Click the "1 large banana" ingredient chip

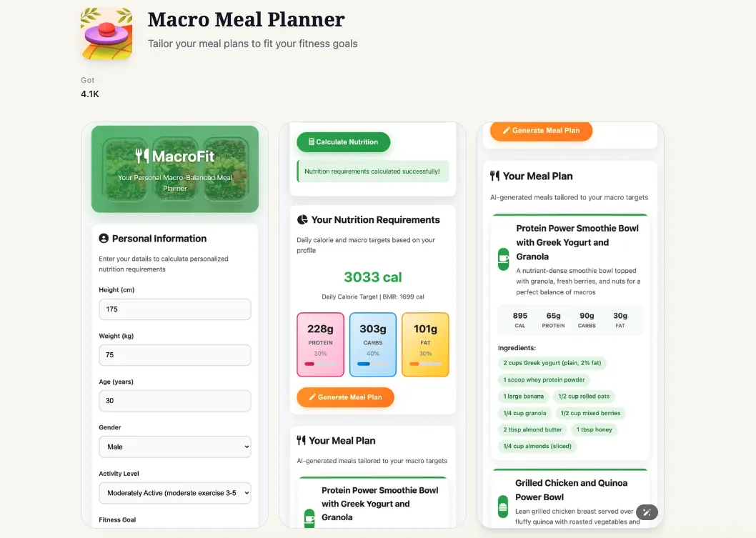click(x=524, y=397)
